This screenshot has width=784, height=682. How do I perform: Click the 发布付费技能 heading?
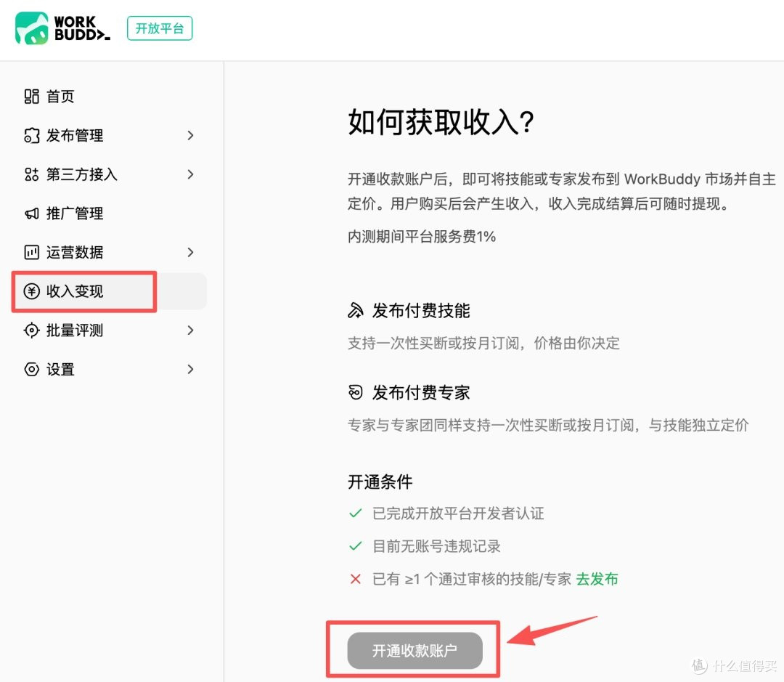tap(421, 310)
